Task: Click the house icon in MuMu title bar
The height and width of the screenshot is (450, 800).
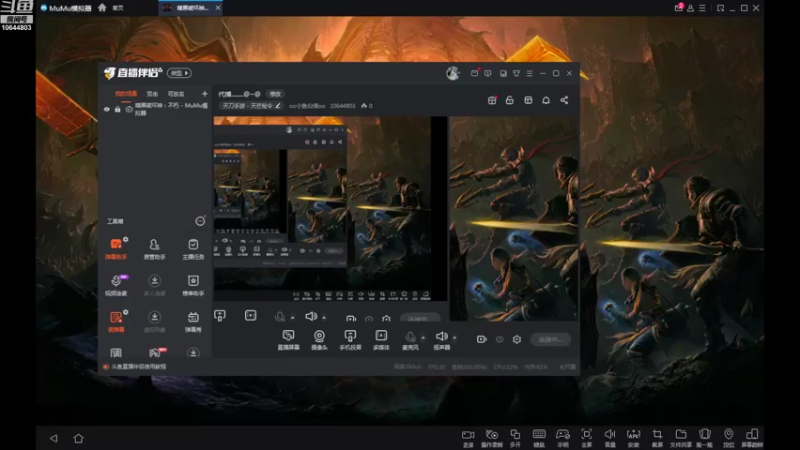Action: tap(102, 8)
